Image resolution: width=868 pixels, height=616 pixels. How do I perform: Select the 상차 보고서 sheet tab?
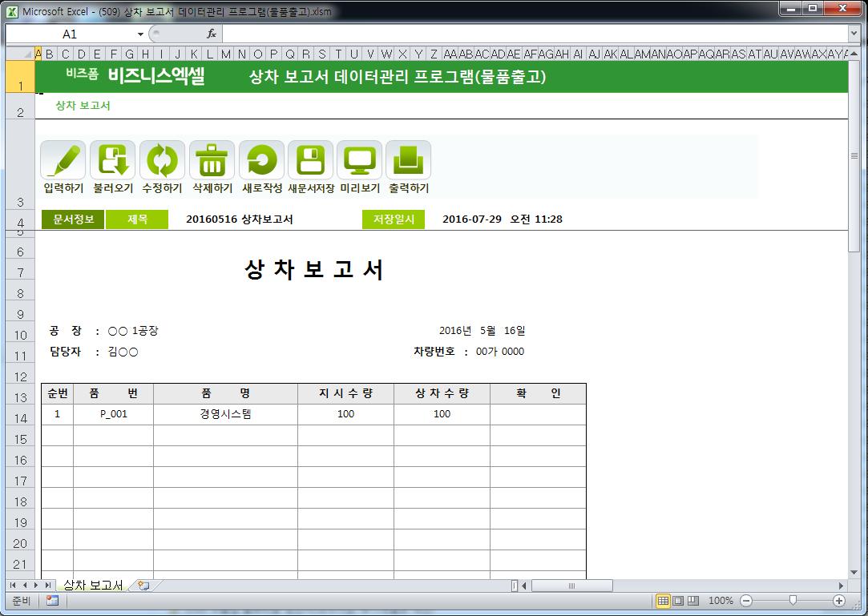92,586
